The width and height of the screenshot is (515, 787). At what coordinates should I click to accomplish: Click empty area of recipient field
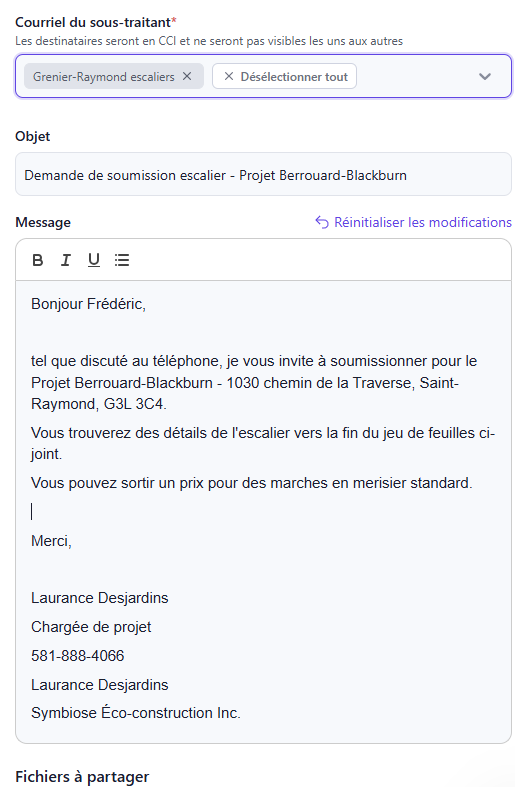[414, 76]
